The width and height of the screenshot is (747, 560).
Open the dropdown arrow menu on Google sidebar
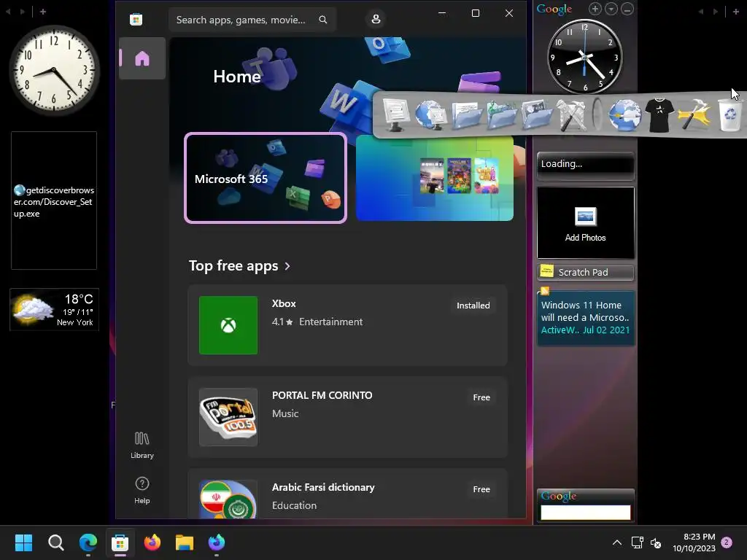[611, 9]
